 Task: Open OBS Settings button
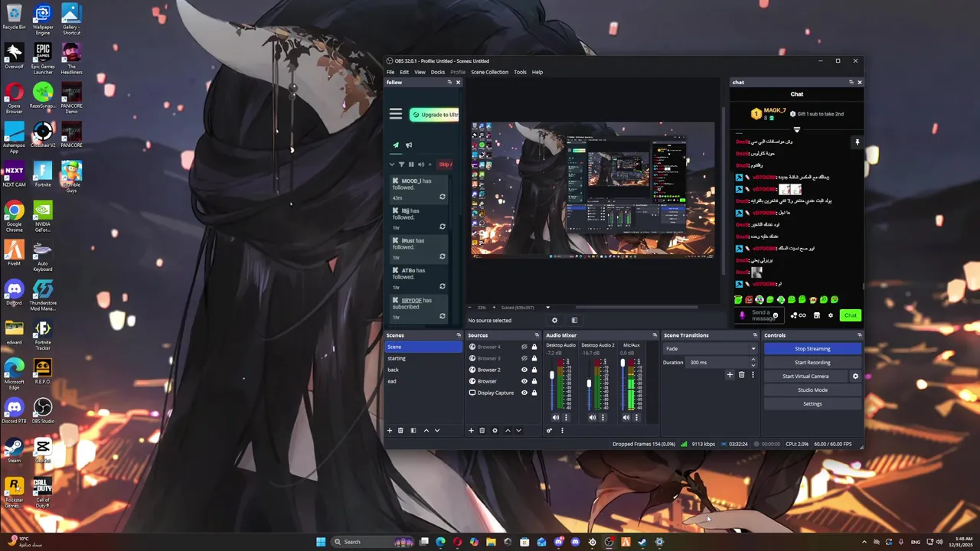coord(812,404)
